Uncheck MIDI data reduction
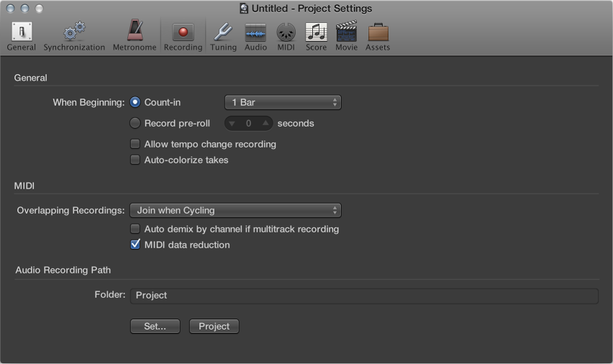Screen dimensions: 613x364 pos(135,245)
